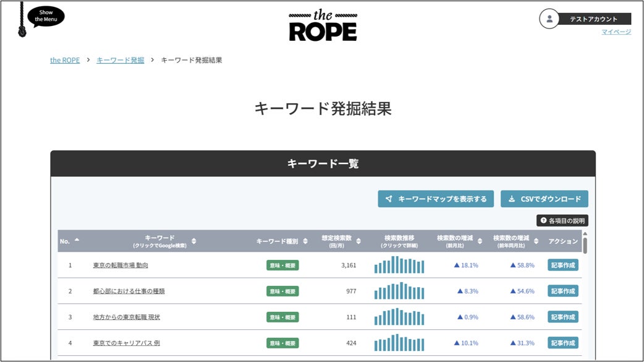The width and height of the screenshot is (644, 362).
Task: Open search trend chart for row 3
Action: click(399, 317)
